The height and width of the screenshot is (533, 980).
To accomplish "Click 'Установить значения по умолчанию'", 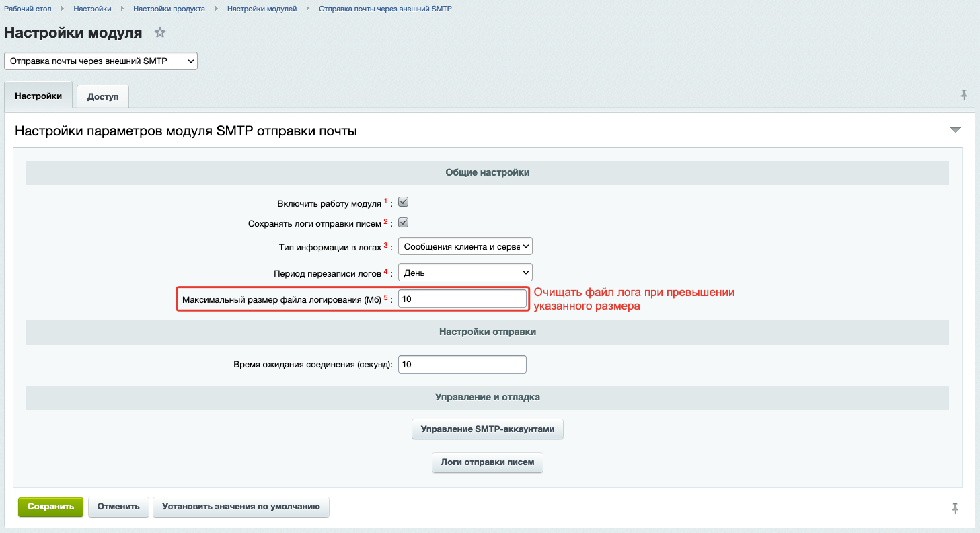I will pos(241,507).
